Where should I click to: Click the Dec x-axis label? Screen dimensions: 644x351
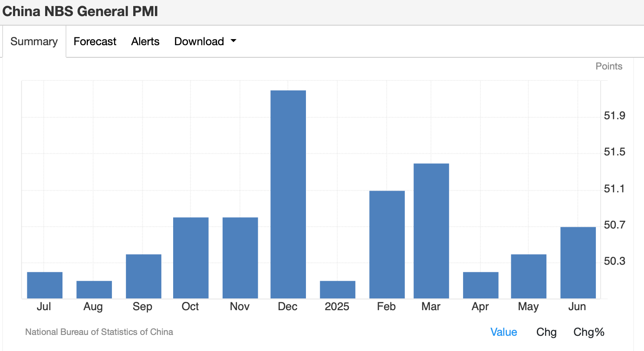288,307
